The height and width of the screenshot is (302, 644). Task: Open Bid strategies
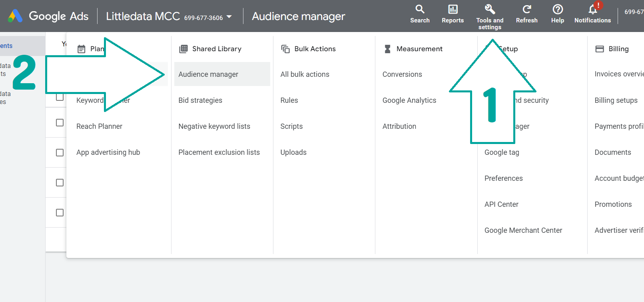coord(200,100)
